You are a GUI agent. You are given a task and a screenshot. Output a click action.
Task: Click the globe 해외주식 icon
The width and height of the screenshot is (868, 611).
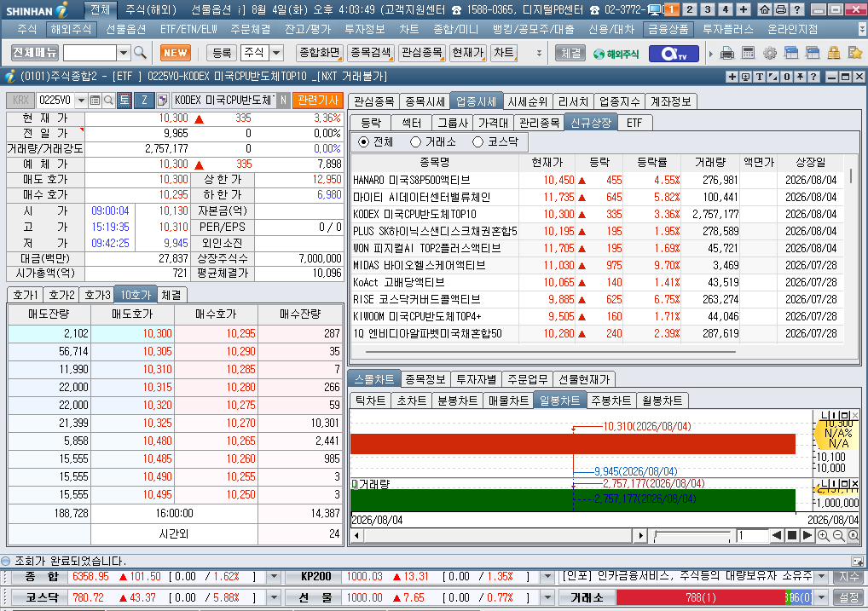tap(616, 54)
